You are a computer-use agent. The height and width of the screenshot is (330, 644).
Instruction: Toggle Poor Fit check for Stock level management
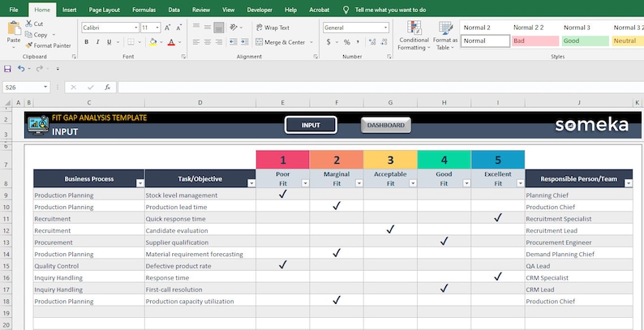[282, 195]
